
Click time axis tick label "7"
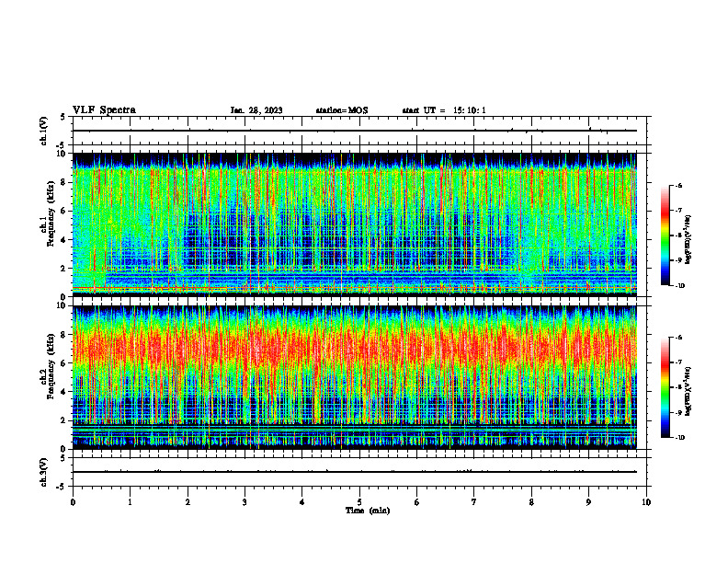click(x=474, y=502)
